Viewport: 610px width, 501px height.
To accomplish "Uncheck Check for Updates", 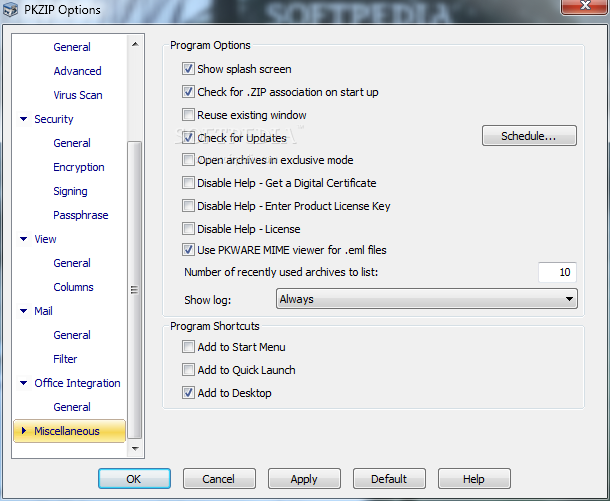I will click(188, 137).
